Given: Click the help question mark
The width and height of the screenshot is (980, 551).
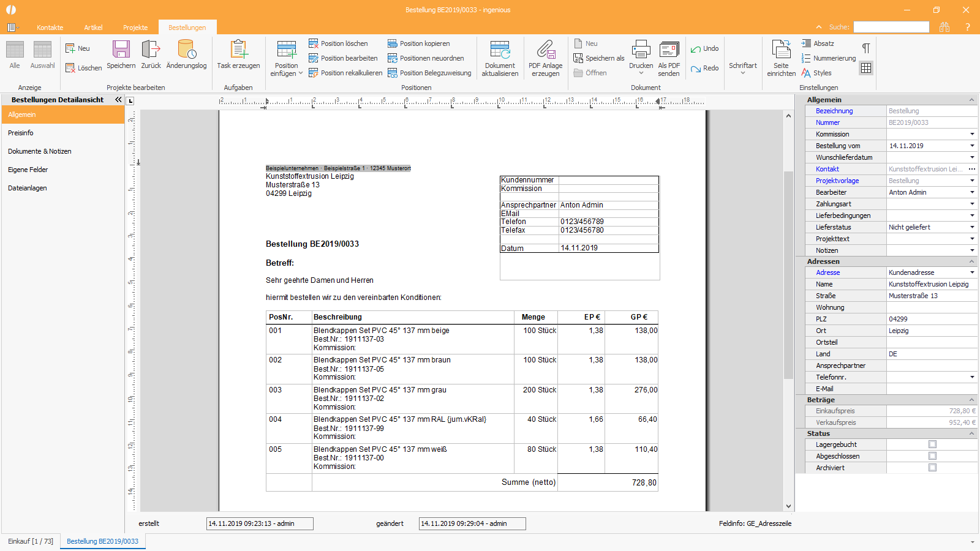Looking at the screenshot, I should coord(967,27).
